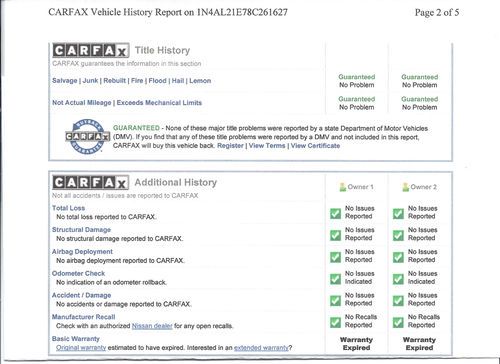Viewport: 500px width, 364px height.
Task: Follow the Original warranty link
Action: coord(81,348)
